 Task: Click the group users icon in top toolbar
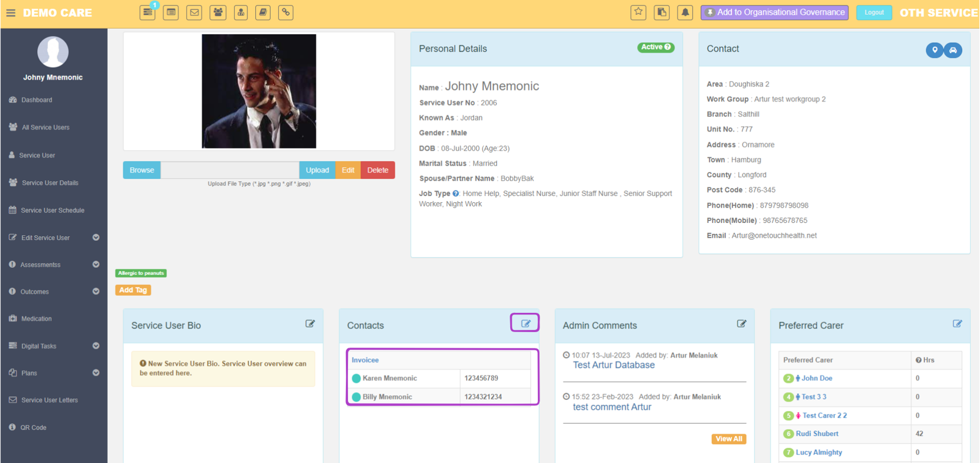[x=218, y=12]
